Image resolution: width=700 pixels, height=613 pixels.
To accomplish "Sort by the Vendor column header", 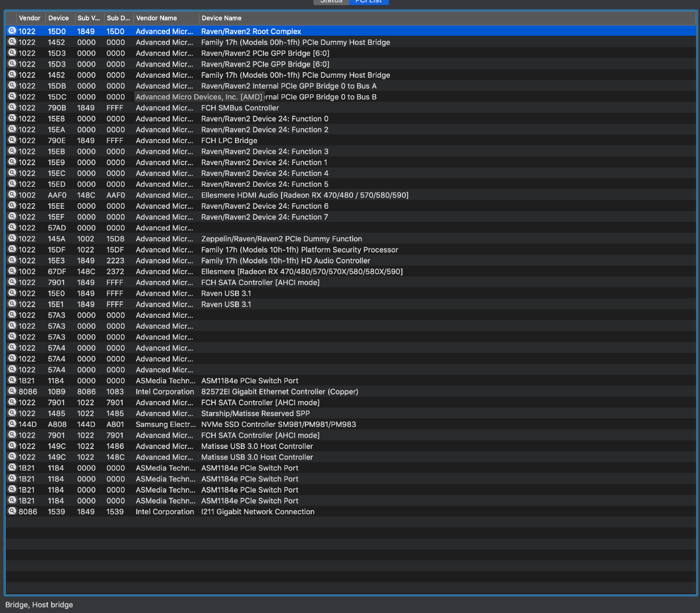I will pyautogui.click(x=30, y=18).
